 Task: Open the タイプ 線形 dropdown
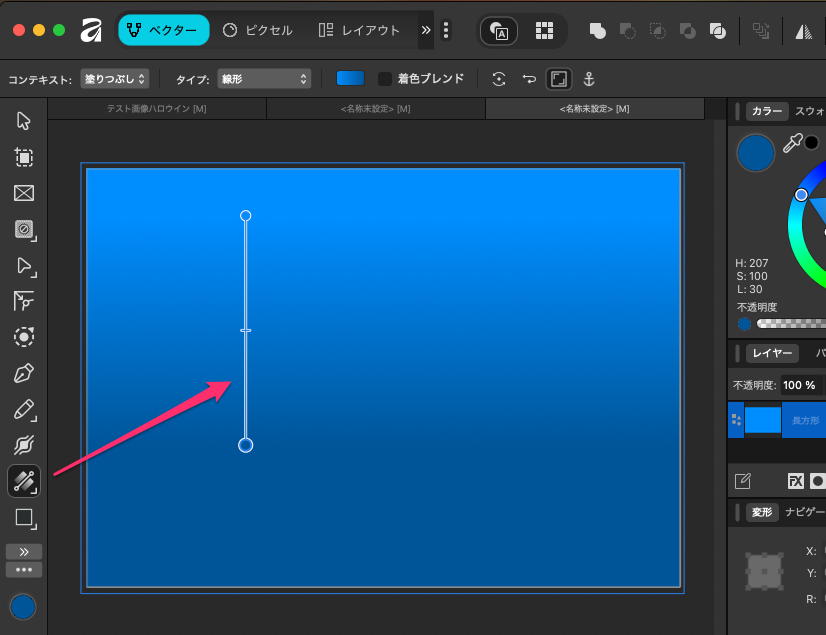pyautogui.click(x=264, y=78)
